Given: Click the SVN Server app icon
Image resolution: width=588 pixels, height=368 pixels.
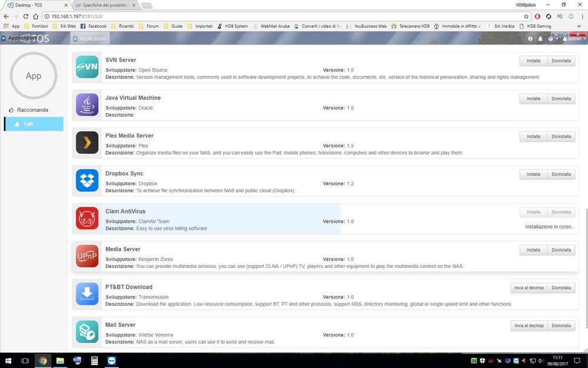Looking at the screenshot, I should [x=87, y=67].
